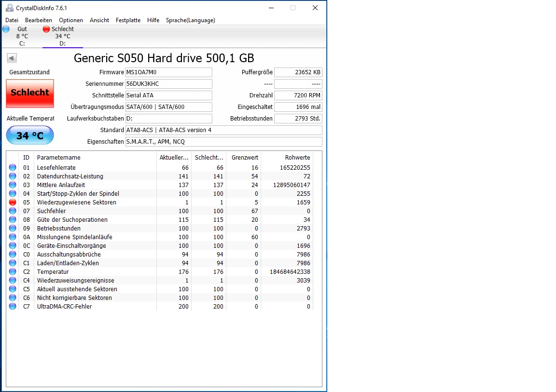Click raw value 165220255 of Lesefehlerrate
The width and height of the screenshot is (556, 392).
(x=295, y=167)
